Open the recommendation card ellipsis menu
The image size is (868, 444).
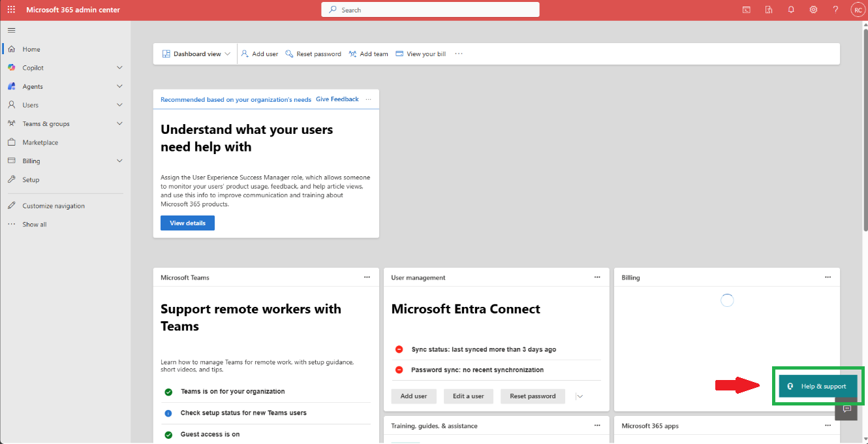tap(369, 99)
